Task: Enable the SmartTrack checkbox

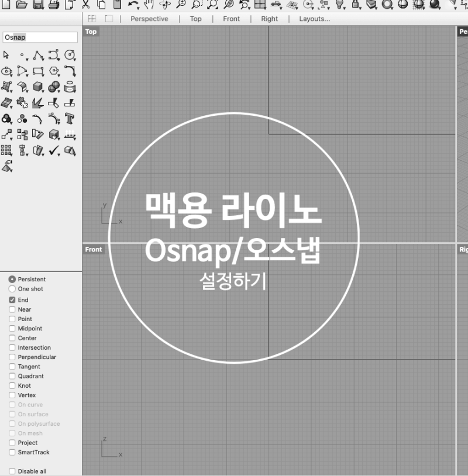Action: coord(12,452)
